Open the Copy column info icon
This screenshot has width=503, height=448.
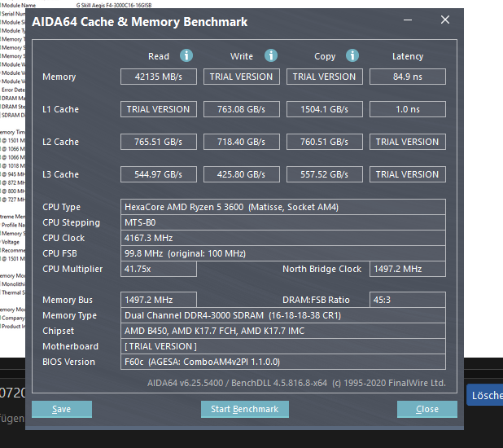tap(352, 55)
